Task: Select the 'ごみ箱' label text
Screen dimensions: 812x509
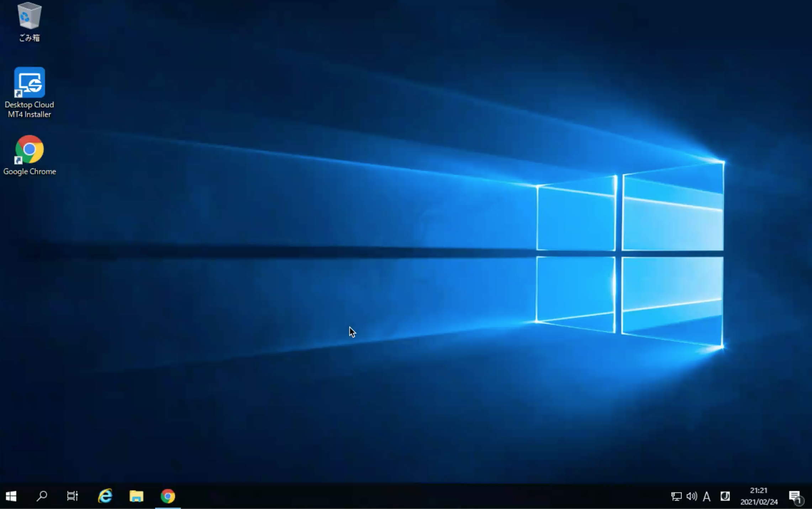Action: [30, 38]
